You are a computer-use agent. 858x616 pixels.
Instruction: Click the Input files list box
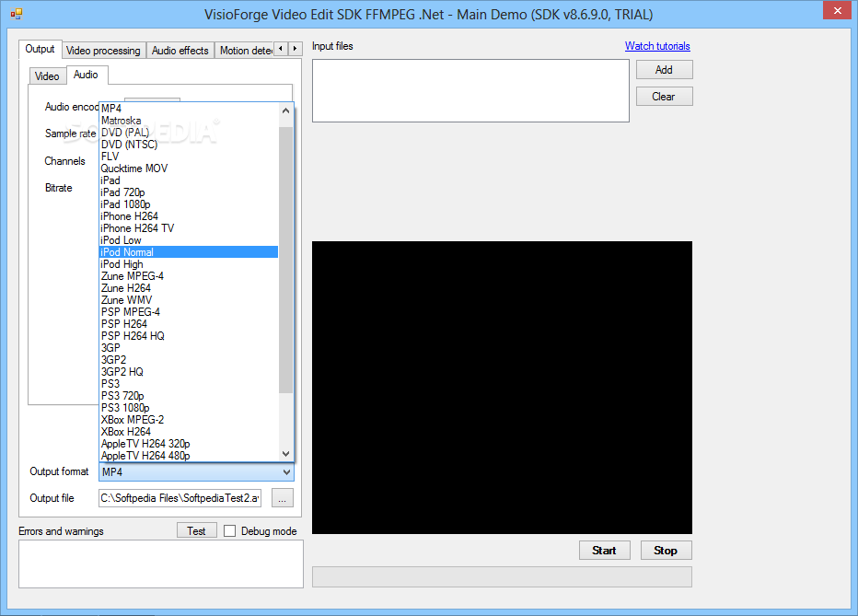tap(470, 91)
